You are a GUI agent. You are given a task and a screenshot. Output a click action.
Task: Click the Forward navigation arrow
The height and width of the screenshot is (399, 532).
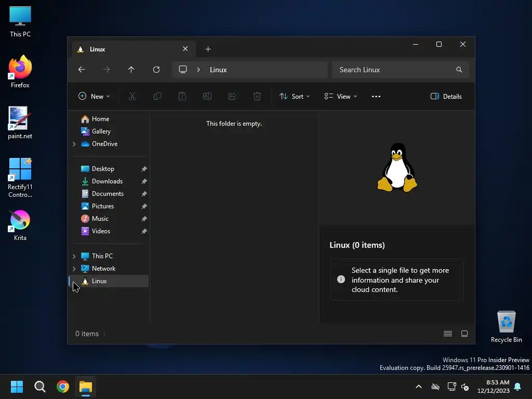107,70
